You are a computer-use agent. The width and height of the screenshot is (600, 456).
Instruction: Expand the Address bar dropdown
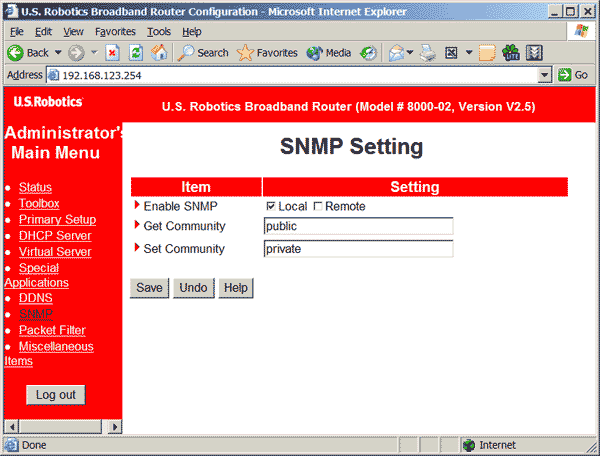tap(545, 75)
